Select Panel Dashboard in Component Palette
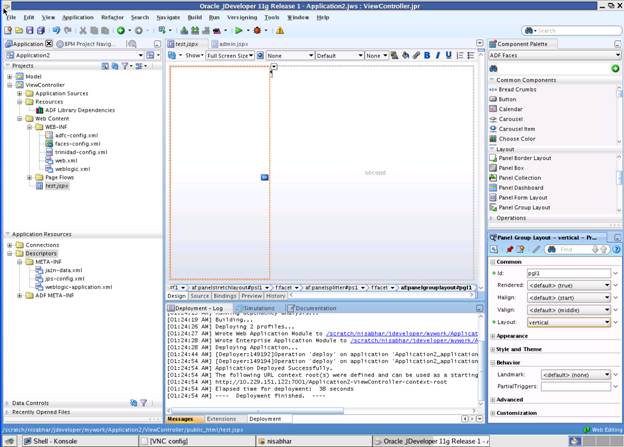Image resolution: width=624 pixels, height=447 pixels. 520,188
